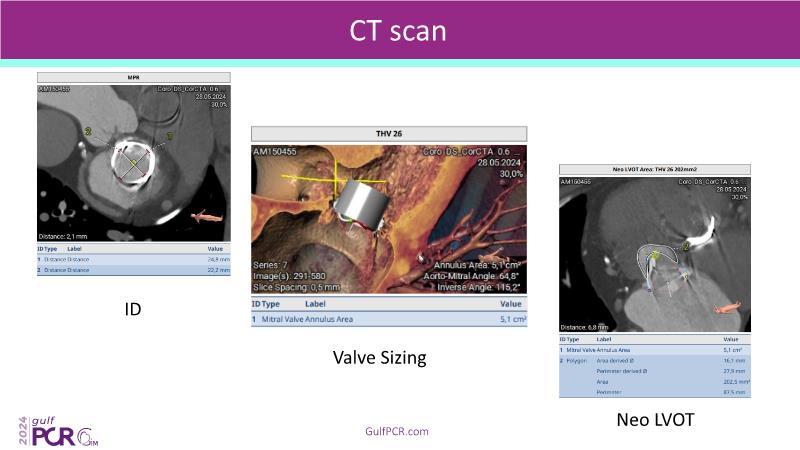The image size is (800, 450).
Task: Open the GulfPCR.com link
Action: [x=397, y=431]
